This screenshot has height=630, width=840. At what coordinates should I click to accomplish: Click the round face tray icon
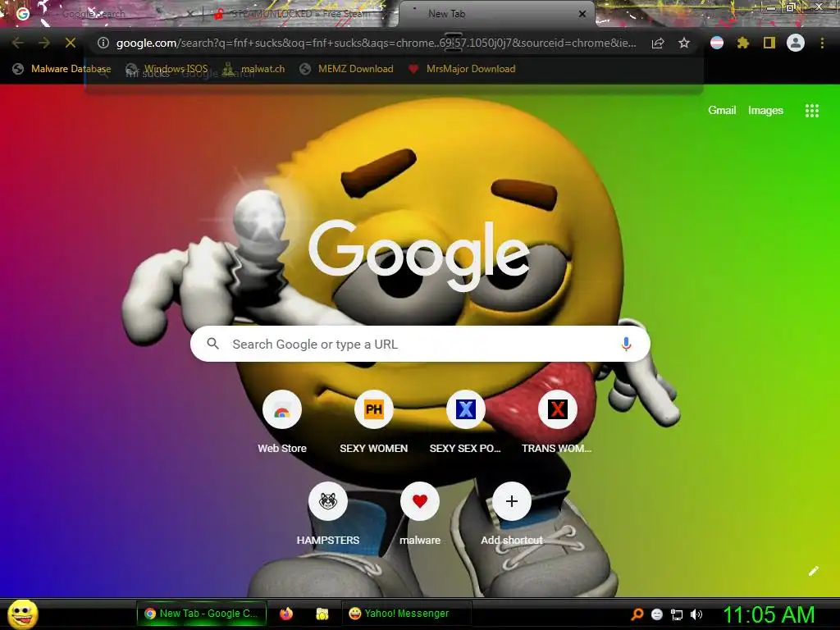pos(657,614)
